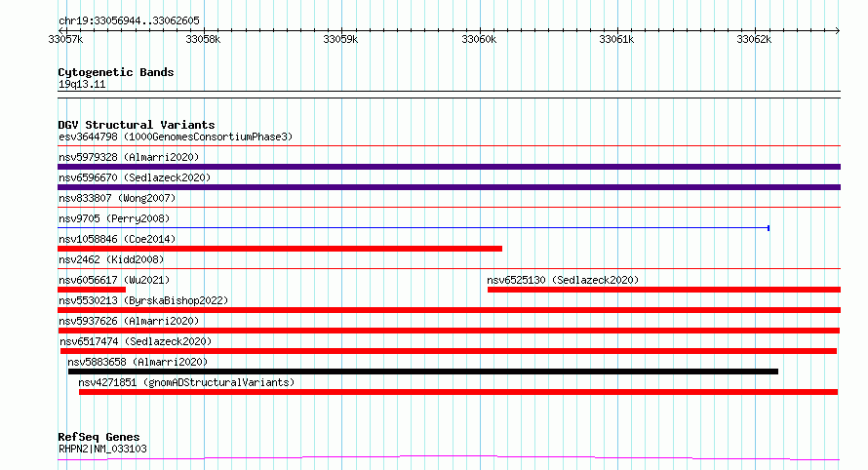The width and height of the screenshot is (868, 470).
Task: Click the 33059k ruler label
Action: point(340,39)
